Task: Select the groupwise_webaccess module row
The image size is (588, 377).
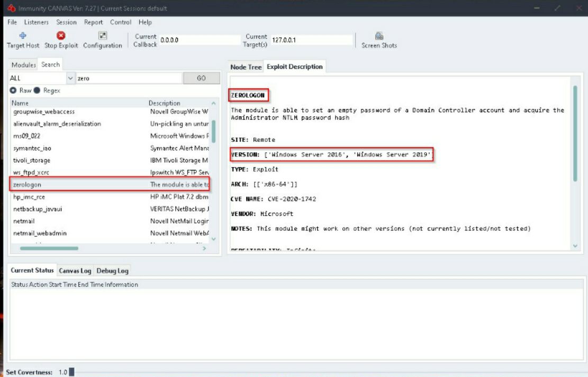Action: click(110, 112)
